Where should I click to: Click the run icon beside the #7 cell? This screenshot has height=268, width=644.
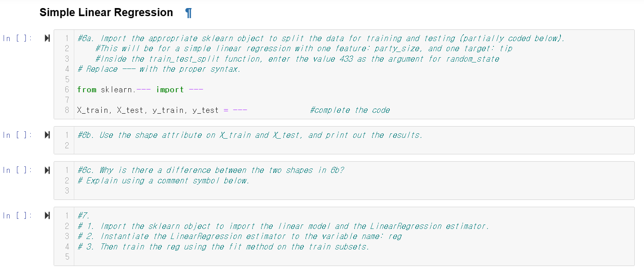click(47, 216)
